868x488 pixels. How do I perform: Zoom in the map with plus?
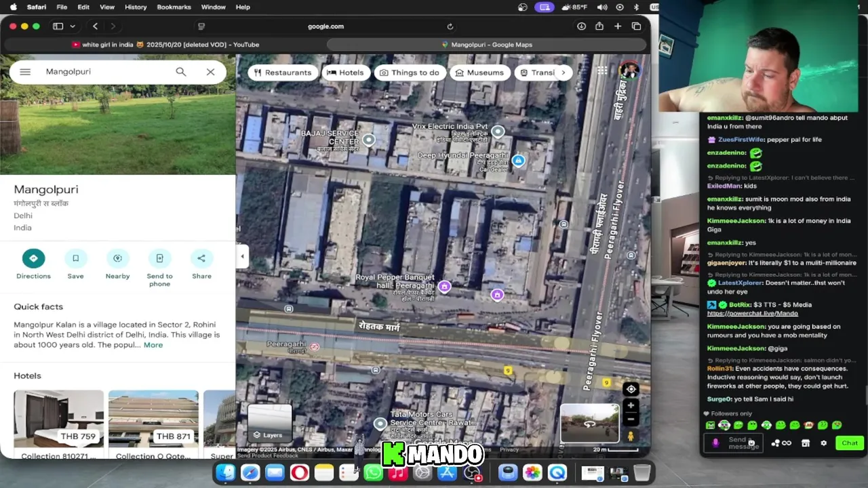[631, 405]
